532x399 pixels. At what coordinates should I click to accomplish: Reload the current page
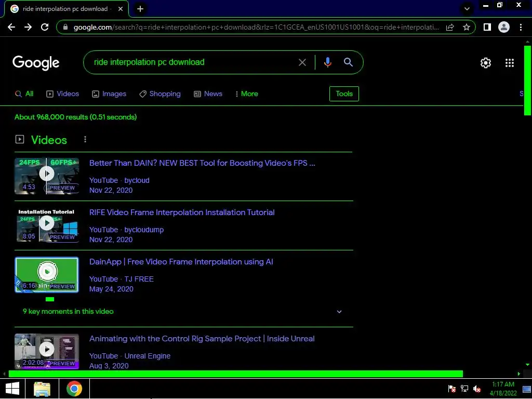pyautogui.click(x=45, y=27)
